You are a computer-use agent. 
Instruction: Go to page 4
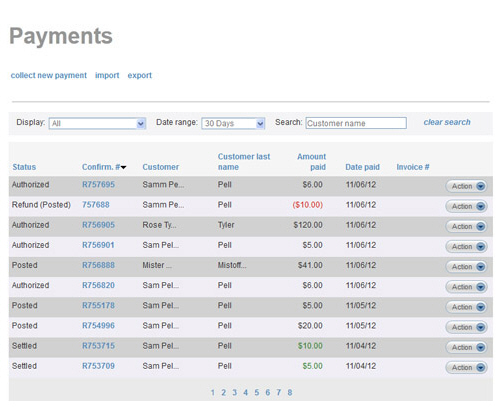coord(246,393)
